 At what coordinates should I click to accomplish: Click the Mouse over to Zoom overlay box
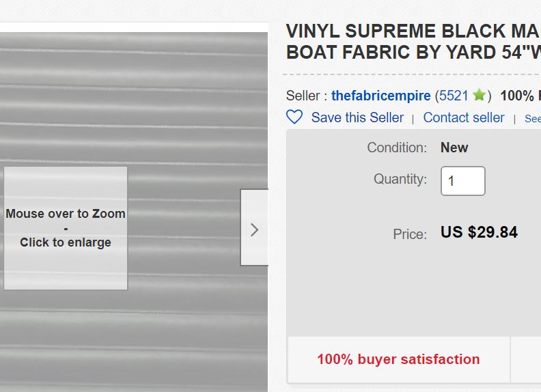click(x=66, y=228)
